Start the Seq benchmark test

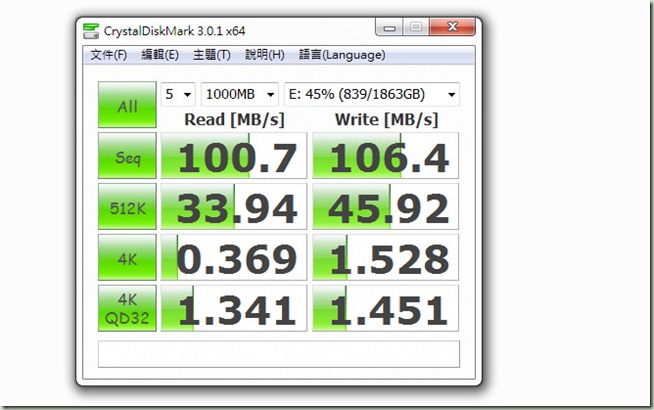tap(127, 156)
